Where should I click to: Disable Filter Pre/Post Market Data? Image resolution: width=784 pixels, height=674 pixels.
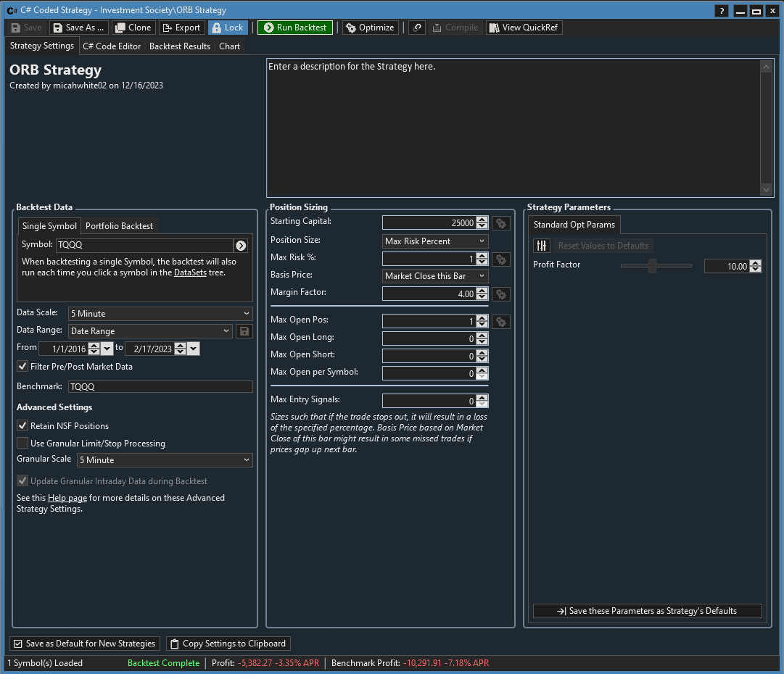pos(22,367)
